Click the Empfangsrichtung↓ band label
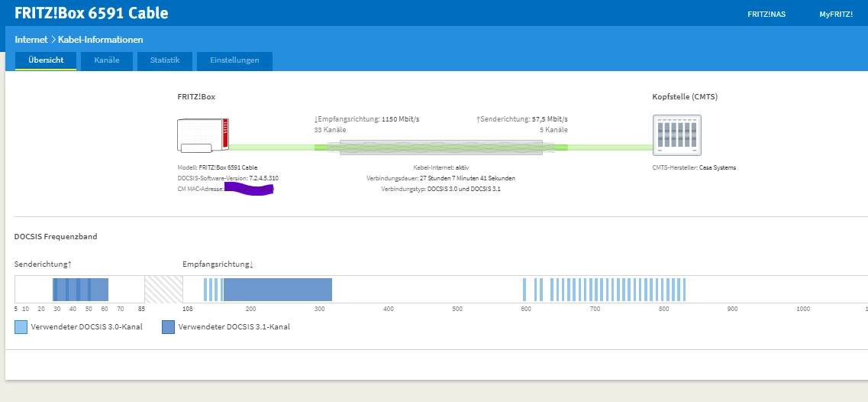 click(218, 264)
